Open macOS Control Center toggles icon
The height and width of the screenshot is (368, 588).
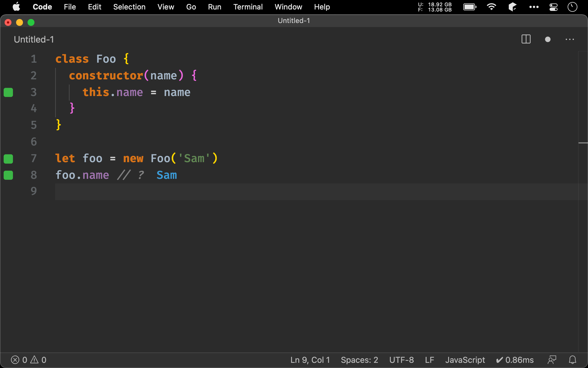tap(553, 7)
